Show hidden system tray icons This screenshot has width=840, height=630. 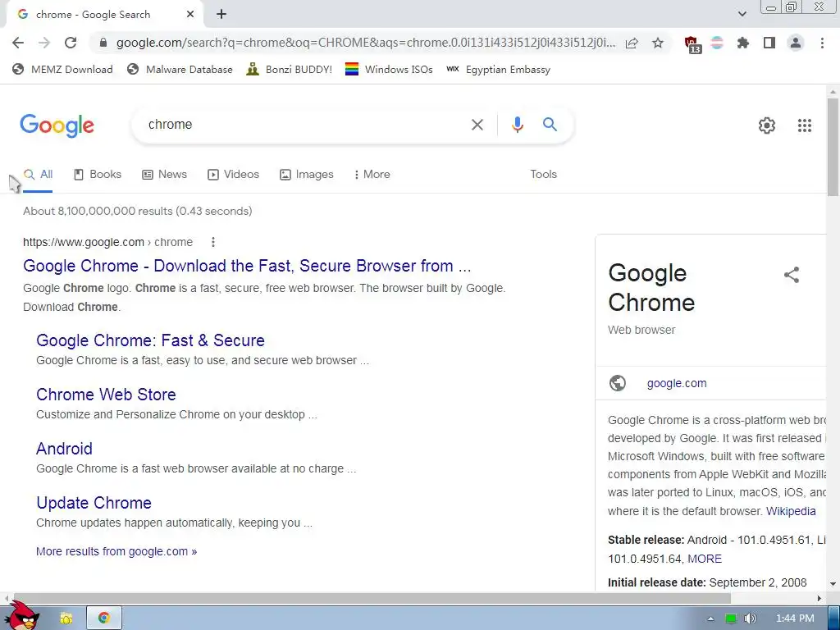[710, 619]
